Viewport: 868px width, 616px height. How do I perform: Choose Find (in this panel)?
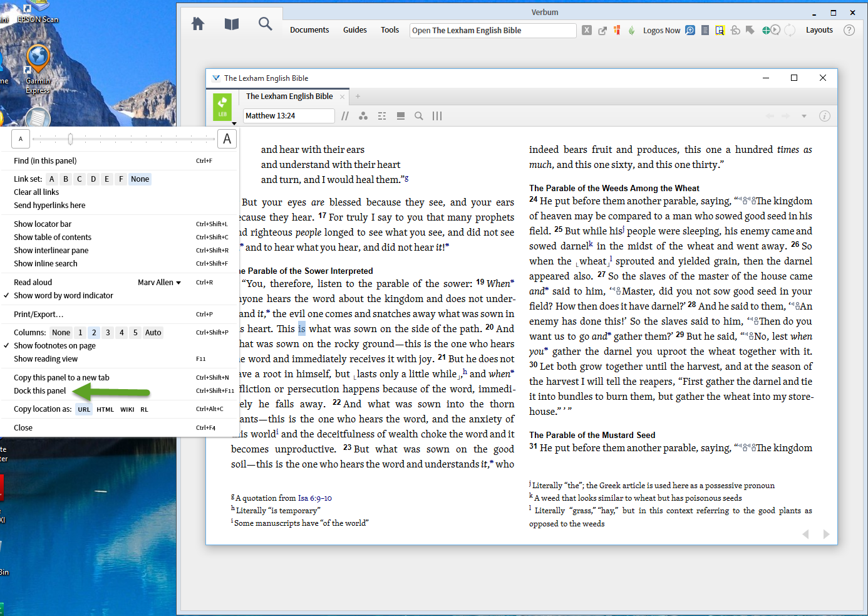45,161
